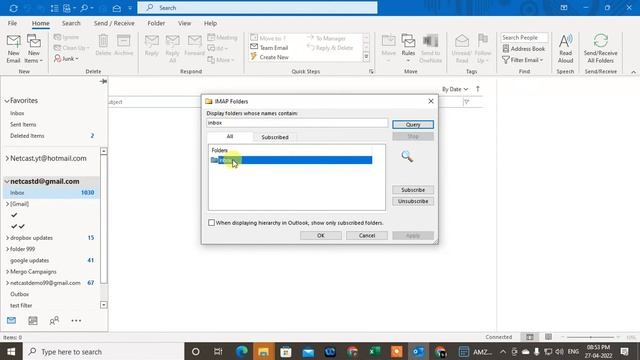Open the New Items menu
640x360 pixels.
33,49
